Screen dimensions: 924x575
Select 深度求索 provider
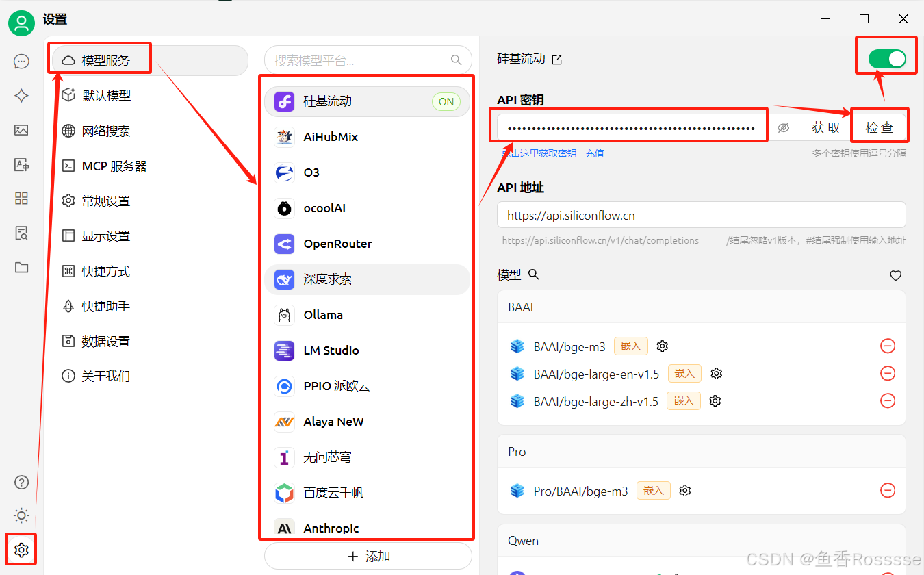coord(368,279)
